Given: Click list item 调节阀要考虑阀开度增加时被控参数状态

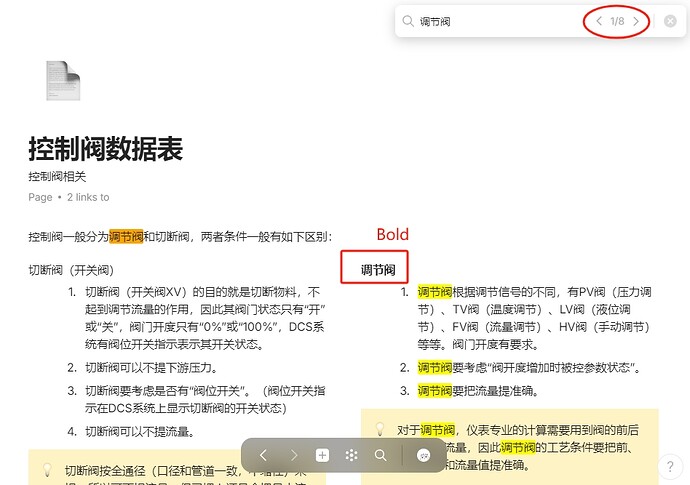Looking at the screenshot, I should pos(529,367).
